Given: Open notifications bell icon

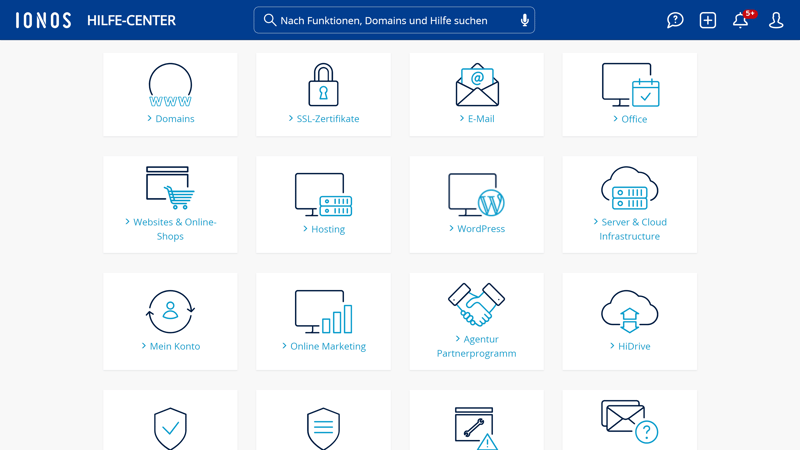Looking at the screenshot, I should (741, 20).
